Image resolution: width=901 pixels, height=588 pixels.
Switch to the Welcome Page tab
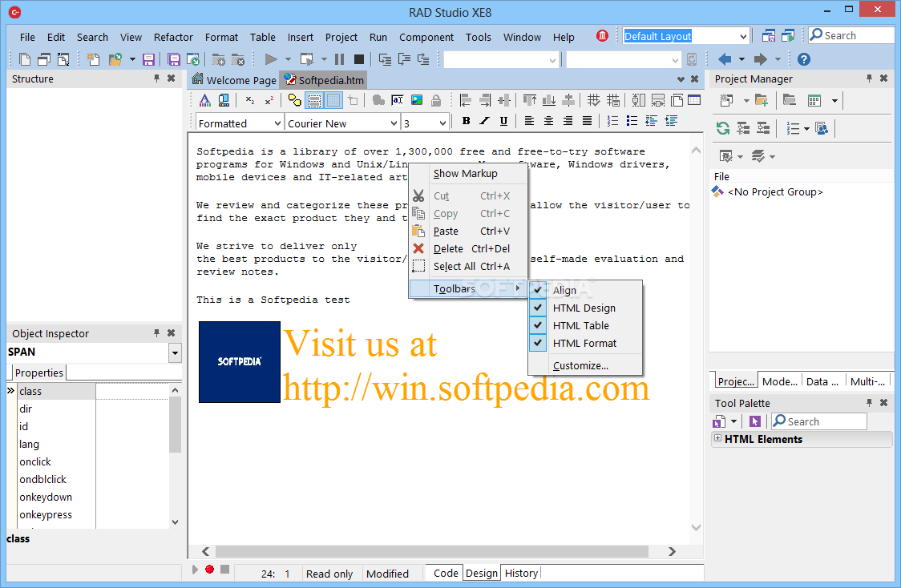tap(234, 80)
